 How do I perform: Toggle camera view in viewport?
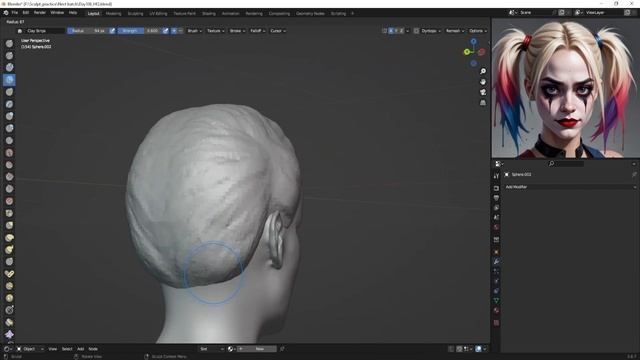483,92
